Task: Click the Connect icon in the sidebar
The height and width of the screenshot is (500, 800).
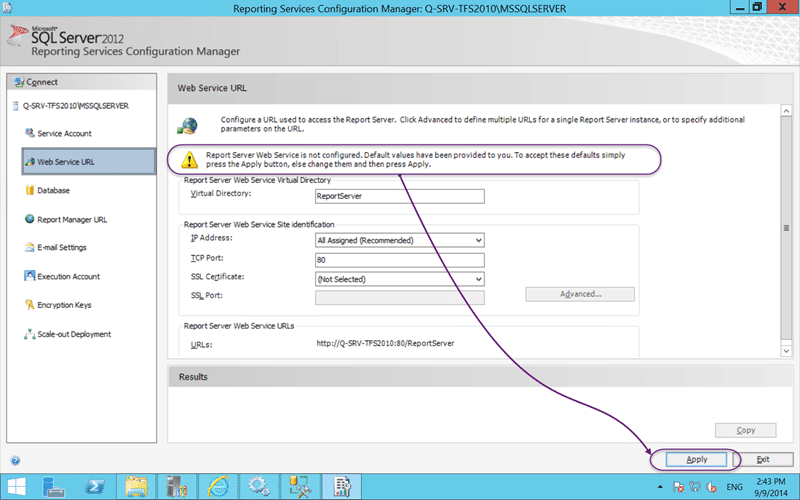Action: pos(19,82)
